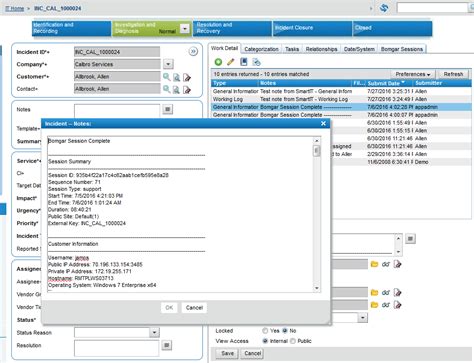This screenshot has height=363, width=474.
Task: Open the Company dropdown arrow
Action: pos(168,64)
